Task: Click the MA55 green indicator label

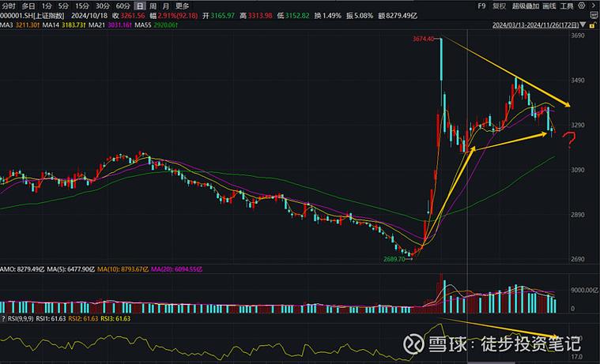Action: click(x=147, y=25)
